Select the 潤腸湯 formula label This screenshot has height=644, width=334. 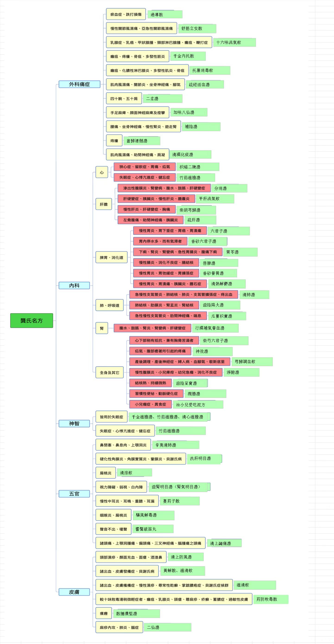[205, 394]
